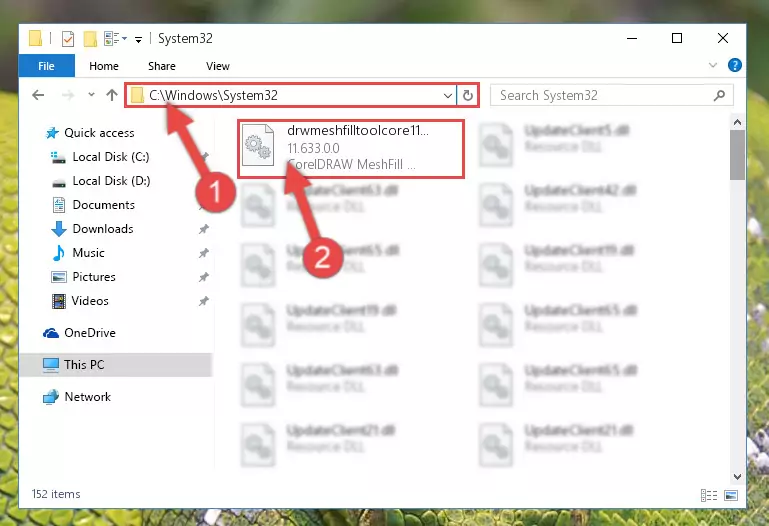The width and height of the screenshot is (769, 526).
Task: Click the folder icon in the title bar
Action: [x=35, y=38]
